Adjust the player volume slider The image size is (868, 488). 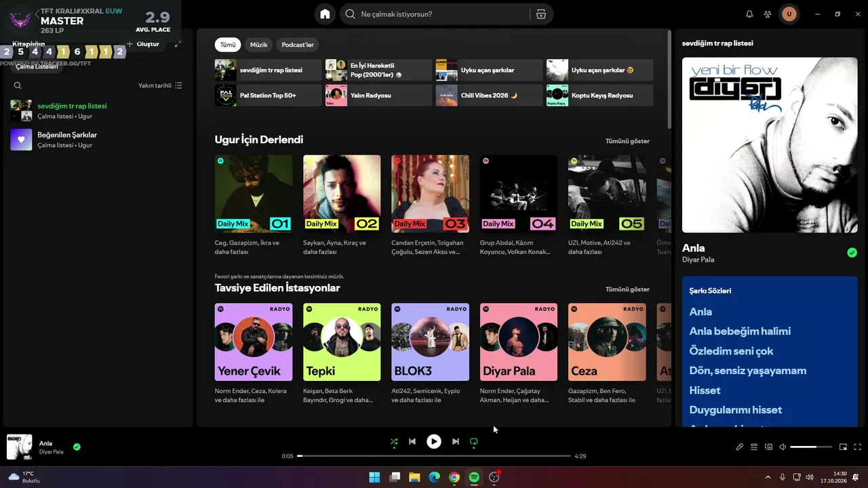point(811,447)
